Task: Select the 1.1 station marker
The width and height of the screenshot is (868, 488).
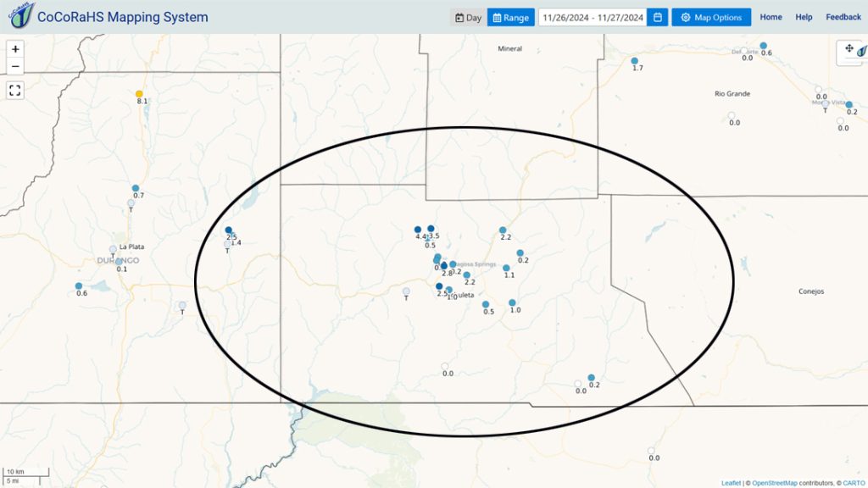Action: 506,268
